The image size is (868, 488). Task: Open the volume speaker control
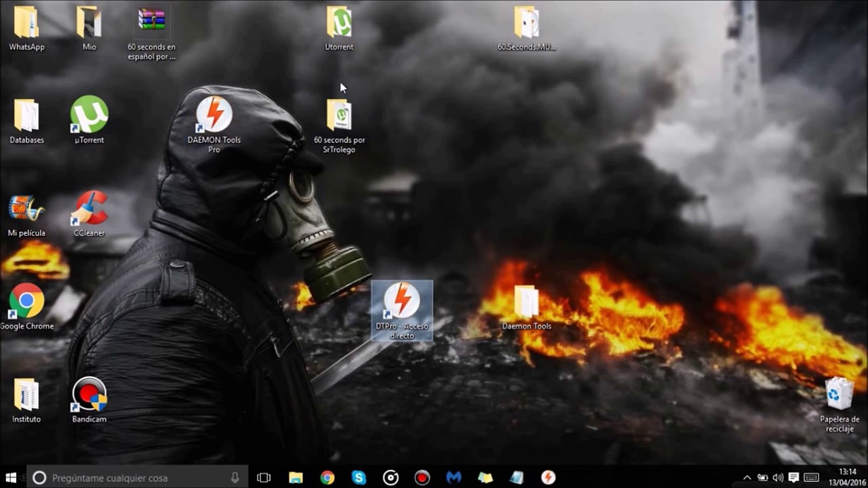[778, 478]
